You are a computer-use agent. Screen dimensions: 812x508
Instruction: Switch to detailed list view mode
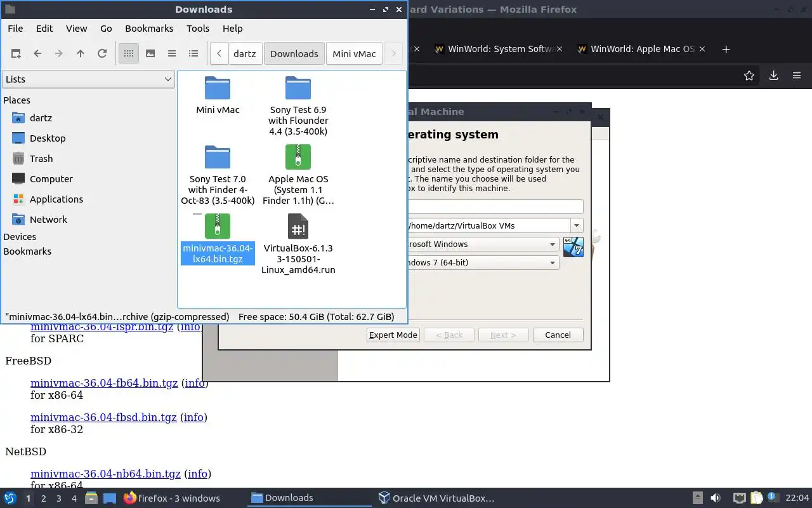[x=193, y=54]
